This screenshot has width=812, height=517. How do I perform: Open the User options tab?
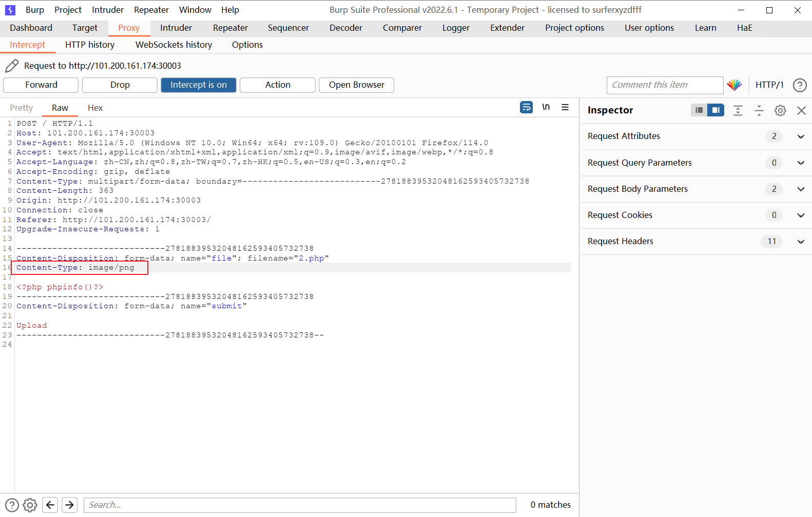(649, 28)
